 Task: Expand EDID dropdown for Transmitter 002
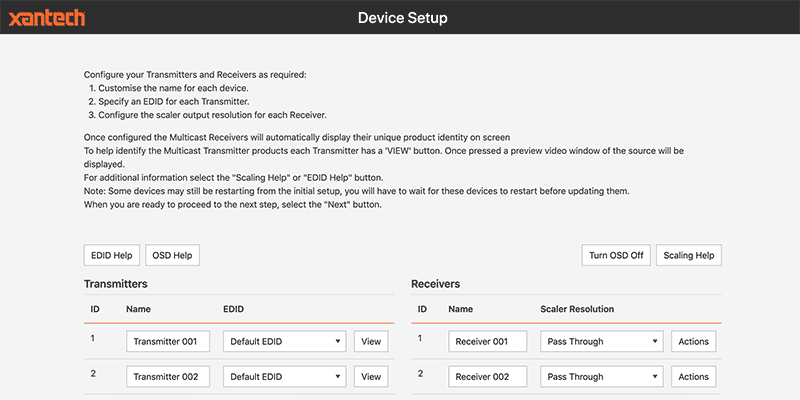pyautogui.click(x=284, y=377)
